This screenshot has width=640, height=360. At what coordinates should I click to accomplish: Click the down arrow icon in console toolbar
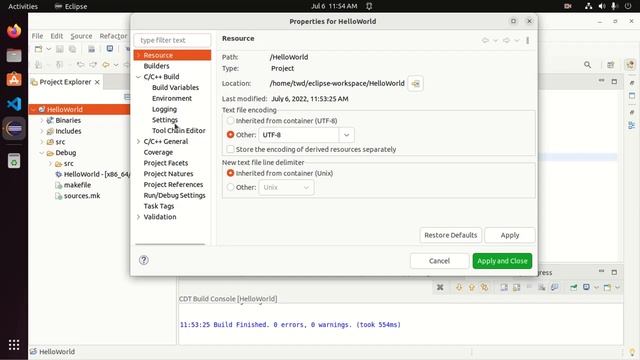pyautogui.click(x=459, y=287)
